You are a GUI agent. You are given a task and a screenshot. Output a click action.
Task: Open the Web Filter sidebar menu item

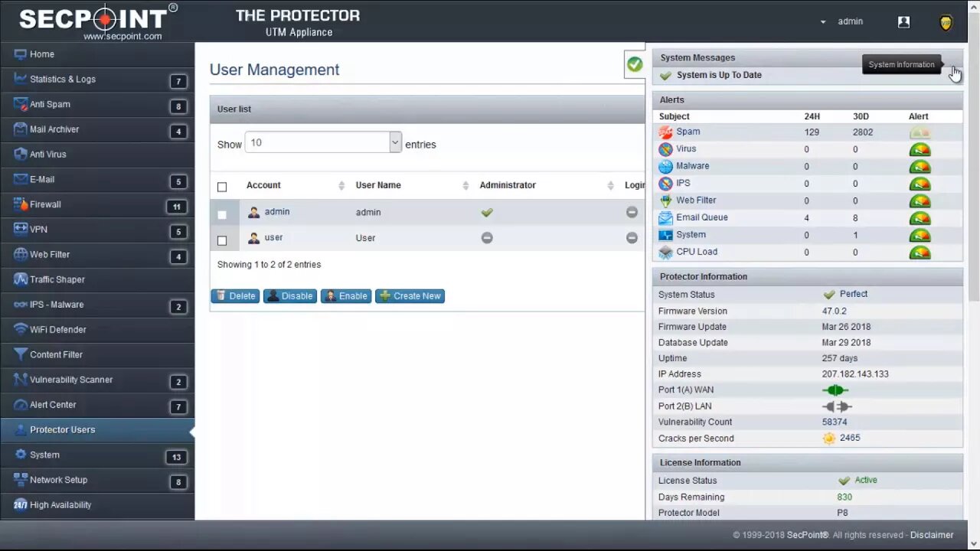click(x=97, y=255)
